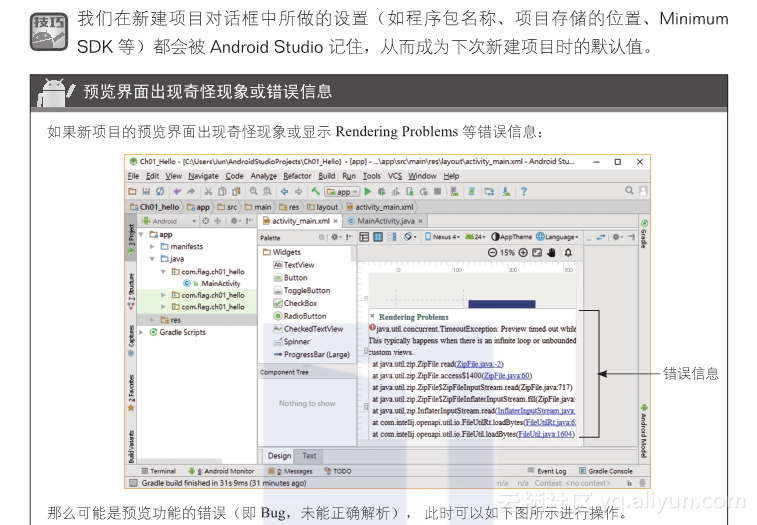This screenshot has height=525, width=757.
Task: Click layout breadcrumb in navigation bar
Action: pyautogui.click(x=322, y=207)
